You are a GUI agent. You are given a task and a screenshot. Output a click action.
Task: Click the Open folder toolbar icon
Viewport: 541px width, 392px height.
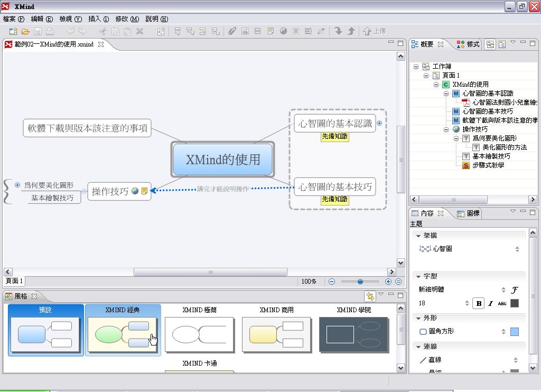(25, 31)
